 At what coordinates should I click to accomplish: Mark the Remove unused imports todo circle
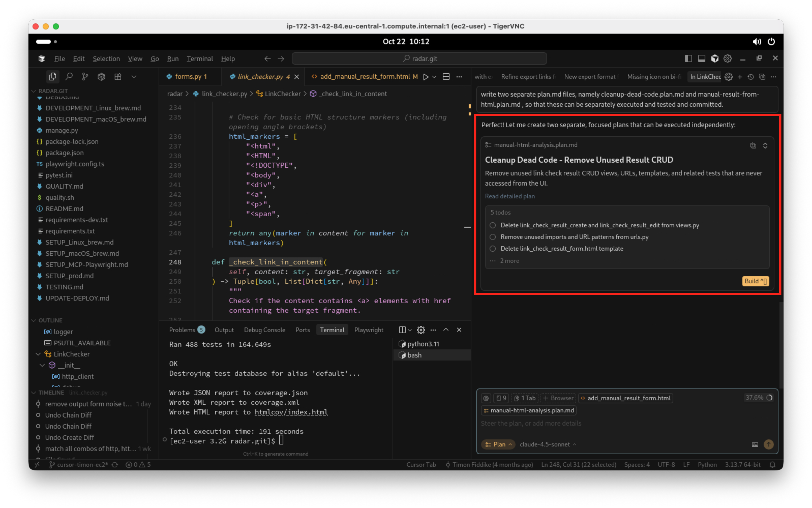(492, 237)
